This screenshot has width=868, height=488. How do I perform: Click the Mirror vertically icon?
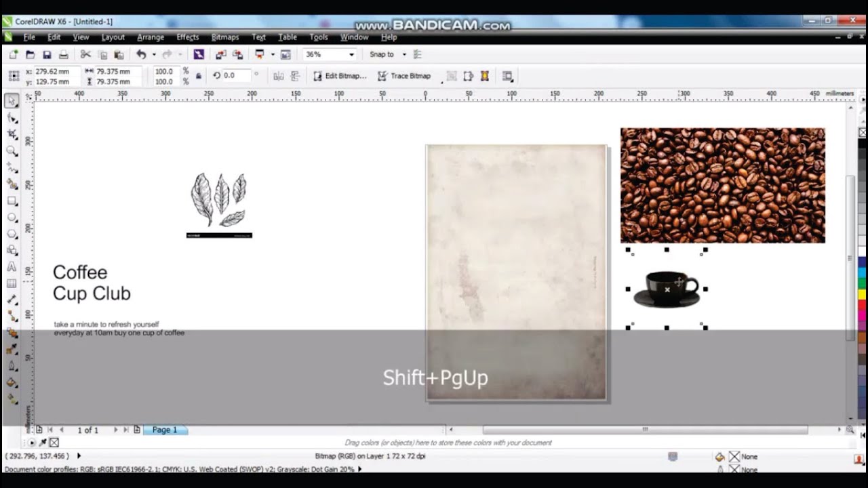(x=295, y=76)
